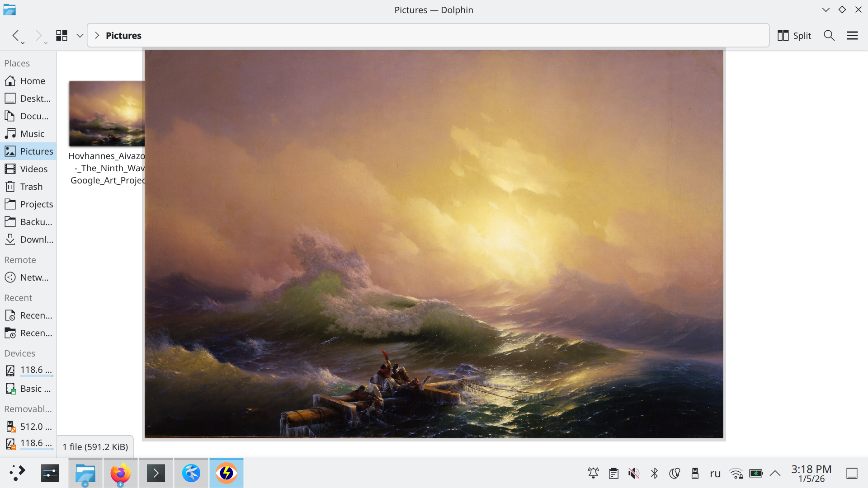This screenshot has height=488, width=868.
Task: Open the search magnifier icon
Action: coord(829,36)
